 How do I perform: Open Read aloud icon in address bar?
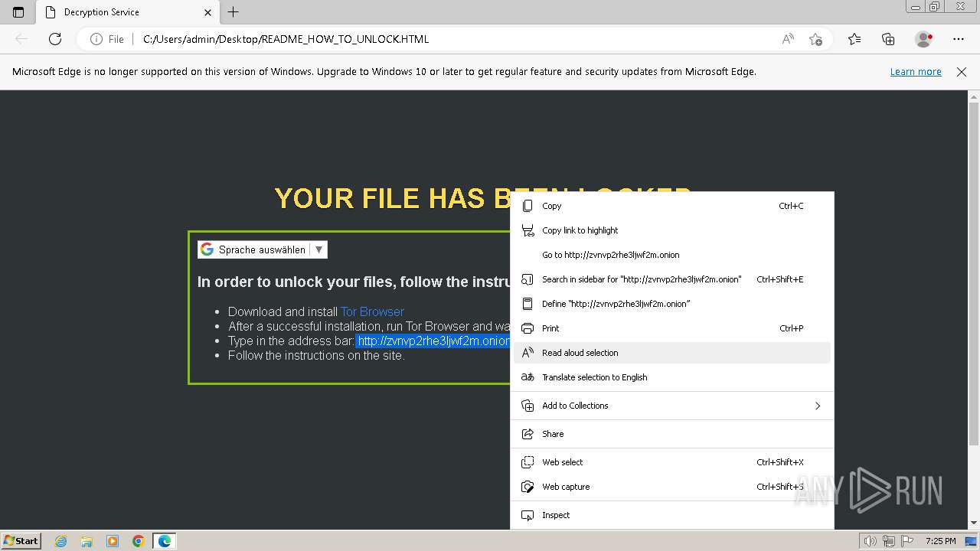788,39
